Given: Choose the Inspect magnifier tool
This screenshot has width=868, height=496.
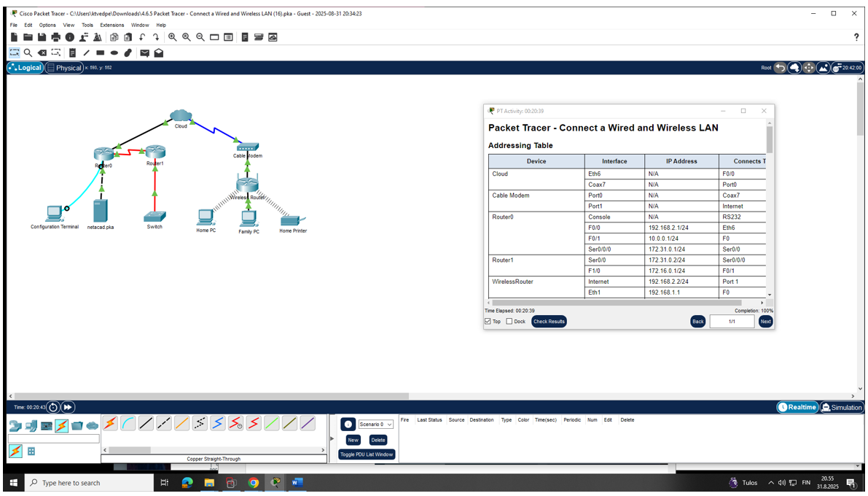Looking at the screenshot, I should 28,53.
